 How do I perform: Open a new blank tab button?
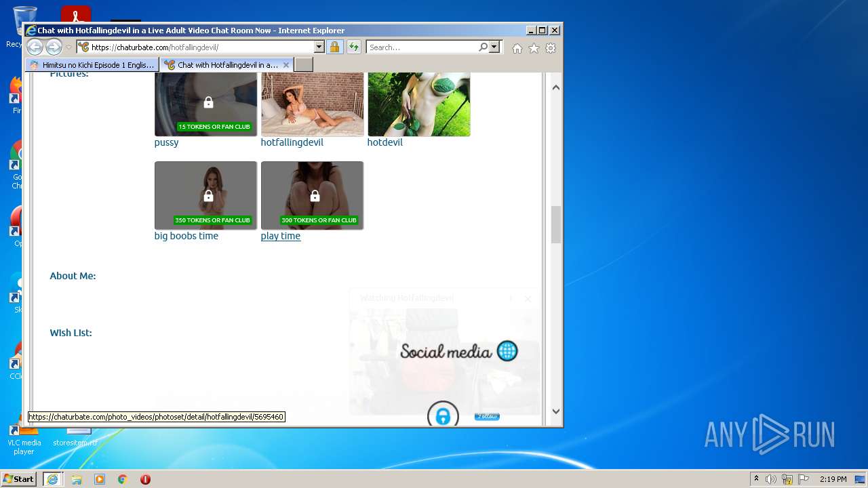tap(304, 65)
